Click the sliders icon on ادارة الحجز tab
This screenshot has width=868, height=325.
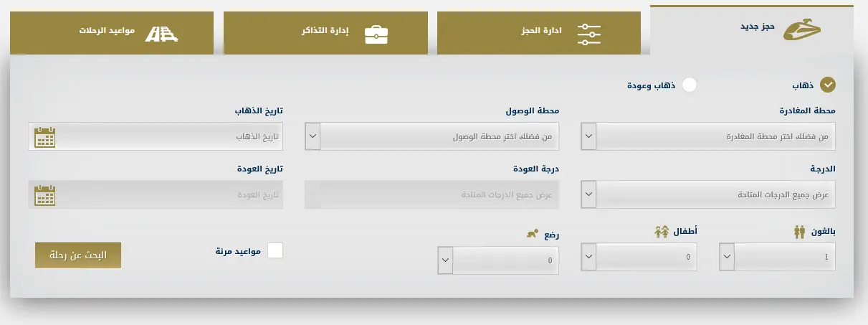[x=588, y=34]
